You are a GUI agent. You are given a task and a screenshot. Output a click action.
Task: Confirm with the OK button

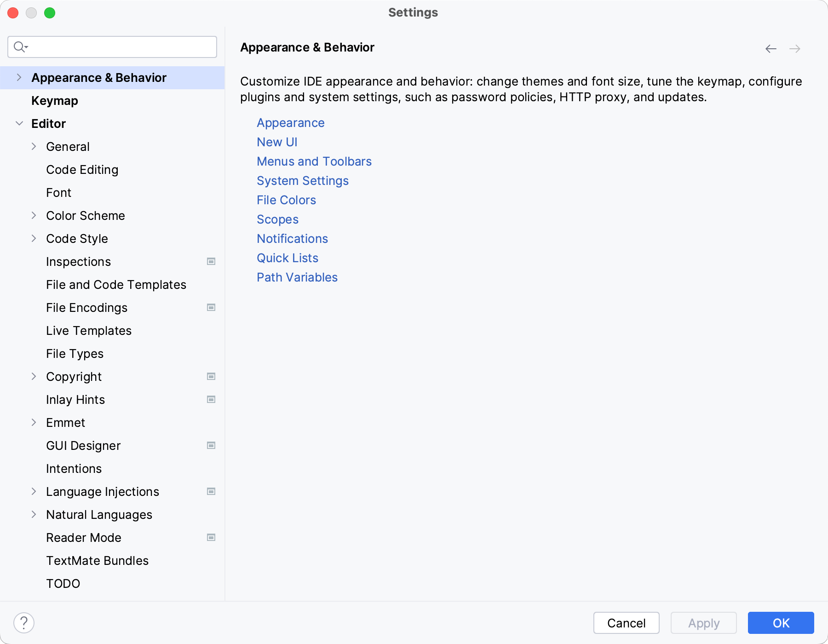pyautogui.click(x=781, y=623)
